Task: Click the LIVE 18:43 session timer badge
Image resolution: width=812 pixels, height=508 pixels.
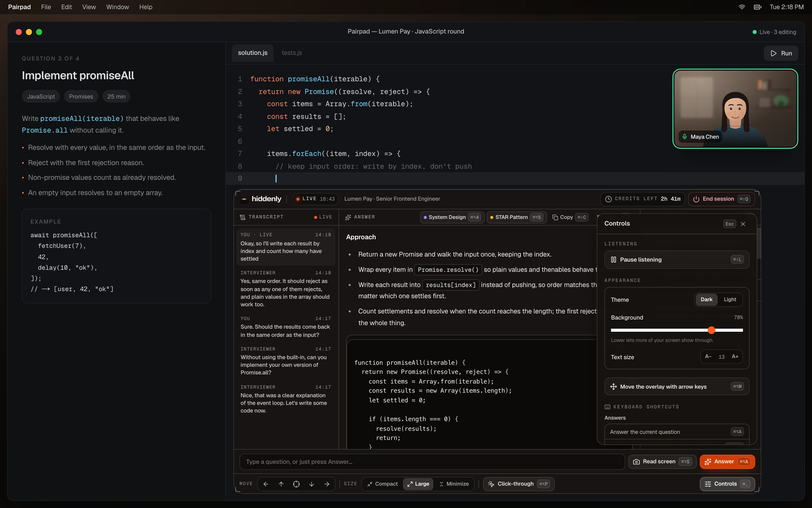Action: (x=315, y=199)
